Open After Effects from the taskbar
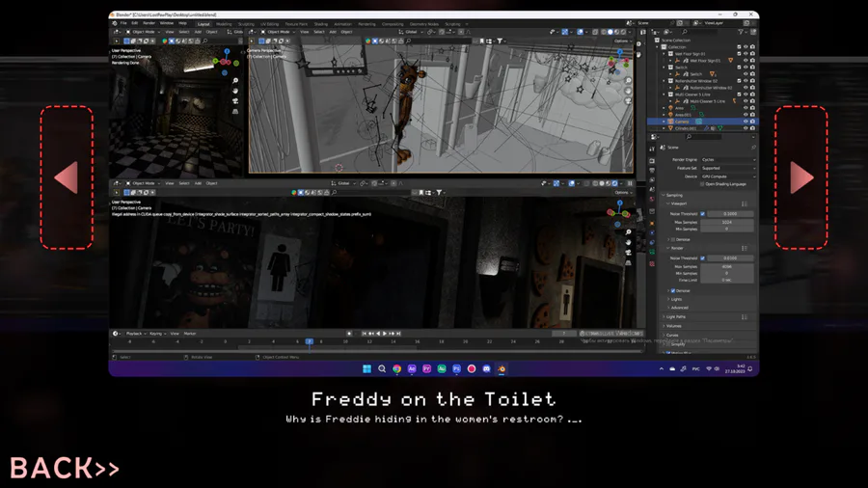Image resolution: width=868 pixels, height=488 pixels. pyautogui.click(x=412, y=368)
